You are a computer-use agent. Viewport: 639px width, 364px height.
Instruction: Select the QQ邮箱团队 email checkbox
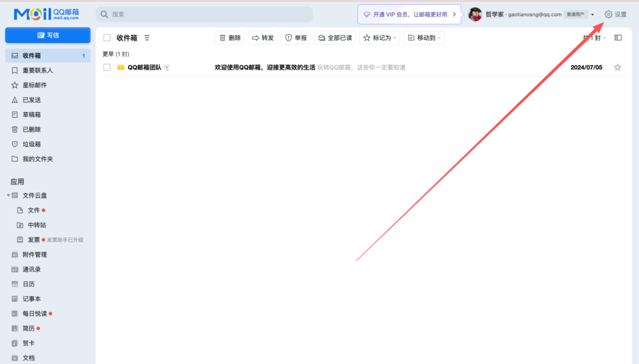tap(107, 67)
